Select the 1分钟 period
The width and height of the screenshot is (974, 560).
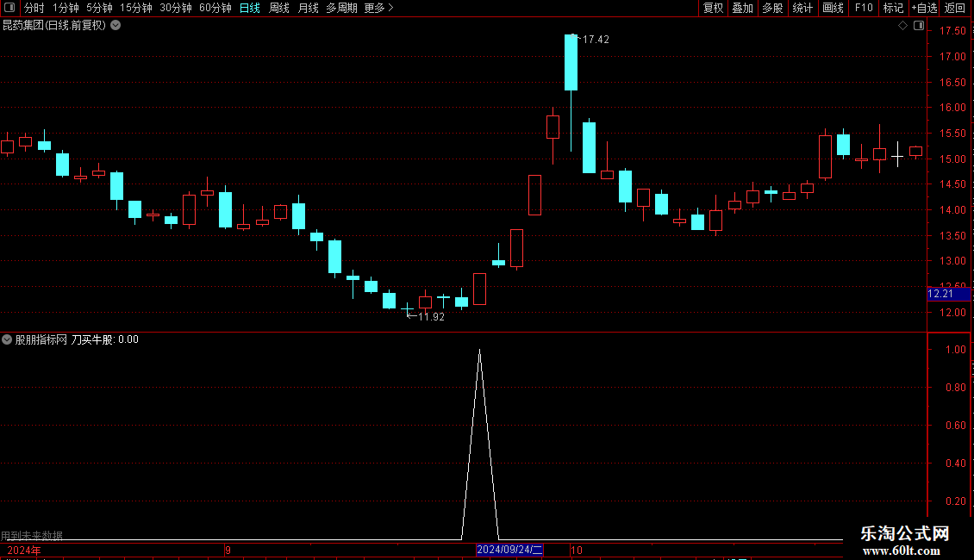click(x=66, y=8)
